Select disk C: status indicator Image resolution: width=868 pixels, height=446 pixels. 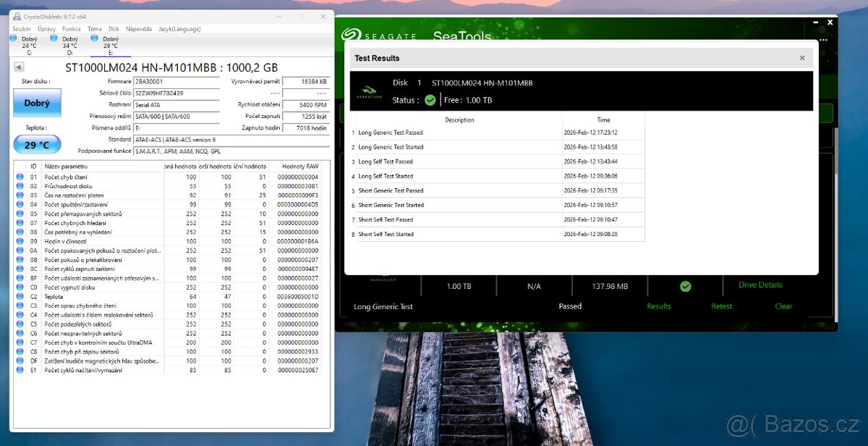pyautogui.click(x=30, y=45)
